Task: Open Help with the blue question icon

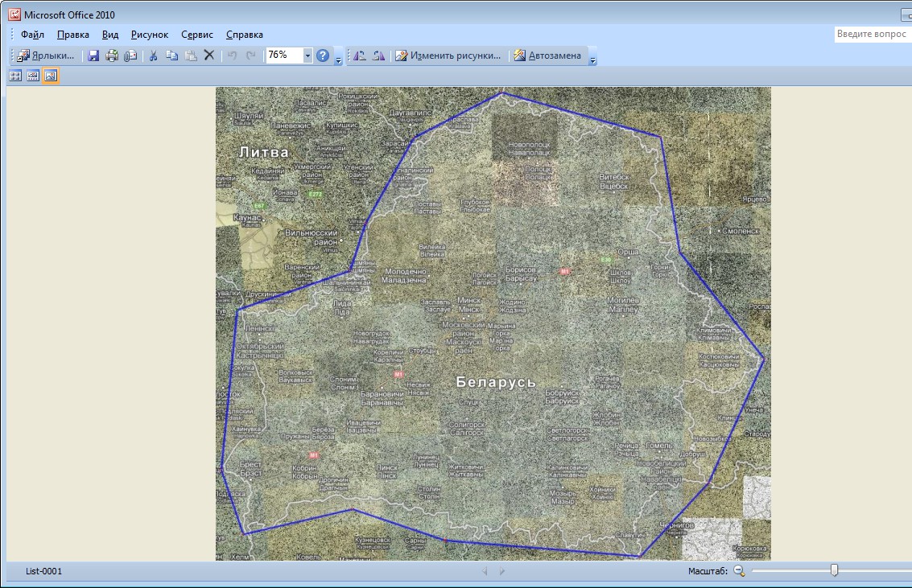Action: click(x=323, y=56)
